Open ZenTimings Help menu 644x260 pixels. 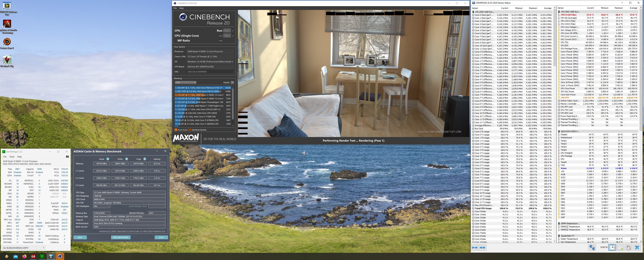coord(19,157)
